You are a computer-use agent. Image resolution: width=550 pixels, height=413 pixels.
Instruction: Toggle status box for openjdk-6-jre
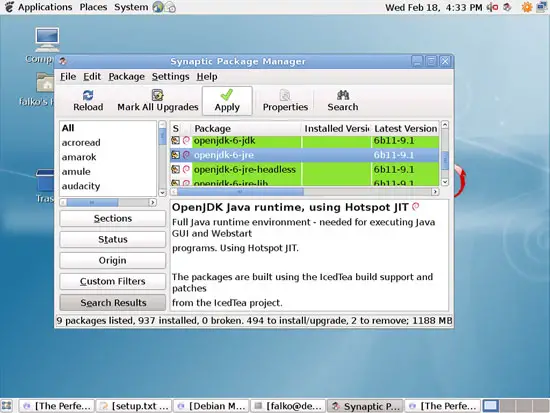175,155
